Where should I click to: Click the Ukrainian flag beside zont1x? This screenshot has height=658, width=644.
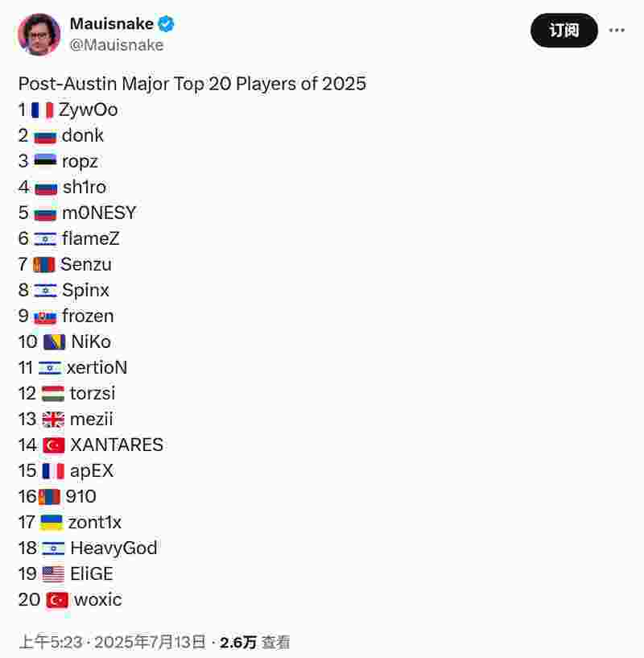coord(52,523)
